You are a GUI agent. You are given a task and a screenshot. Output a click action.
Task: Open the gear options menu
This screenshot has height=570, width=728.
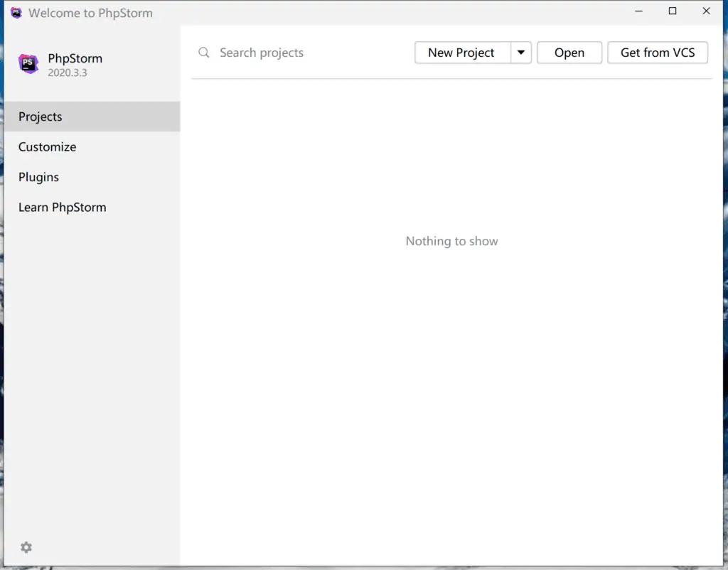pos(26,547)
